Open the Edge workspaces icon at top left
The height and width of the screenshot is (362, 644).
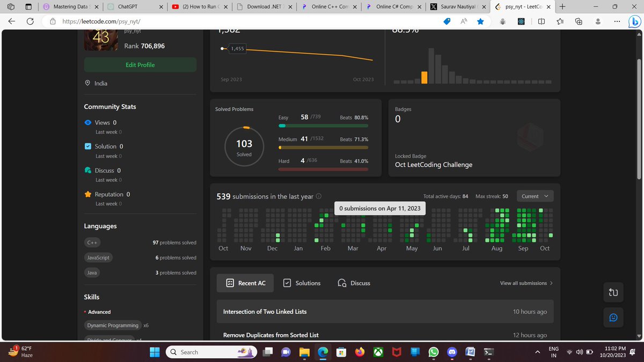[11, 7]
